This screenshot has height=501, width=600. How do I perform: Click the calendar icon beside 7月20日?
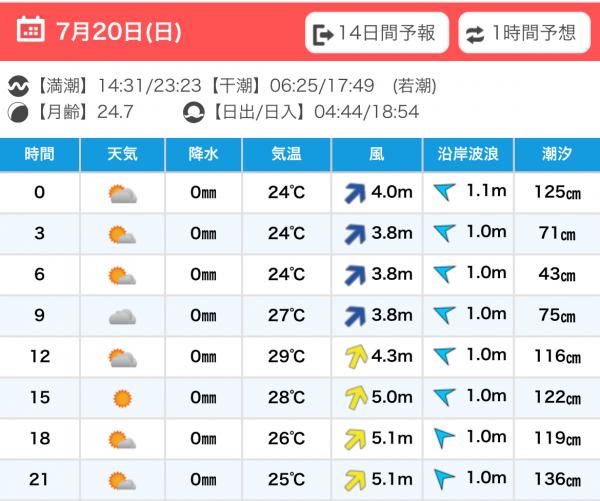pyautogui.click(x=31, y=31)
